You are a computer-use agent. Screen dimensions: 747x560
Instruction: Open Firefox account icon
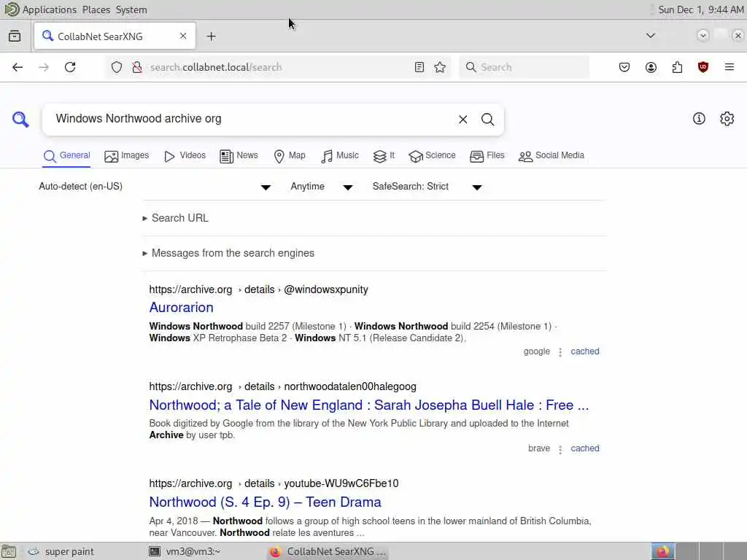click(x=651, y=67)
